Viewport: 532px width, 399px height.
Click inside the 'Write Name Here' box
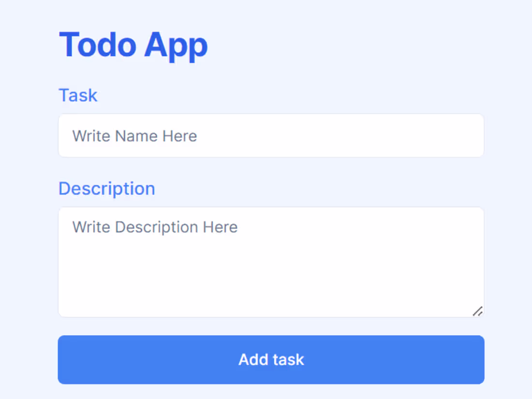pyautogui.click(x=271, y=135)
